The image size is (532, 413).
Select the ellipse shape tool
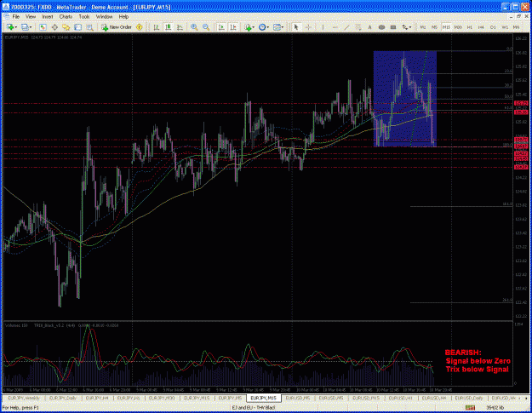[381, 27]
